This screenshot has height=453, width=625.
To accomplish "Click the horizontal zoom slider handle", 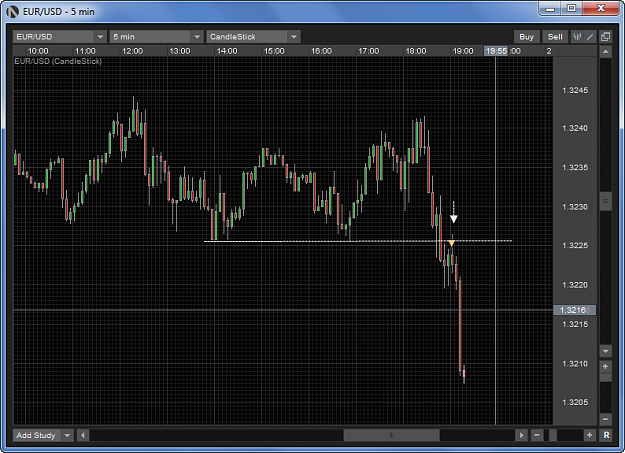I will [x=553, y=435].
